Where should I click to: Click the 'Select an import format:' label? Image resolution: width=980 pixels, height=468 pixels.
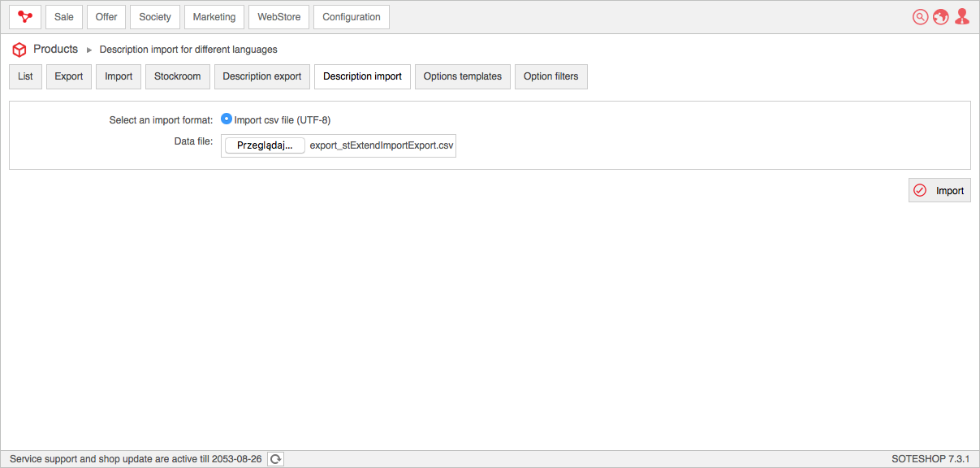pyautogui.click(x=161, y=119)
